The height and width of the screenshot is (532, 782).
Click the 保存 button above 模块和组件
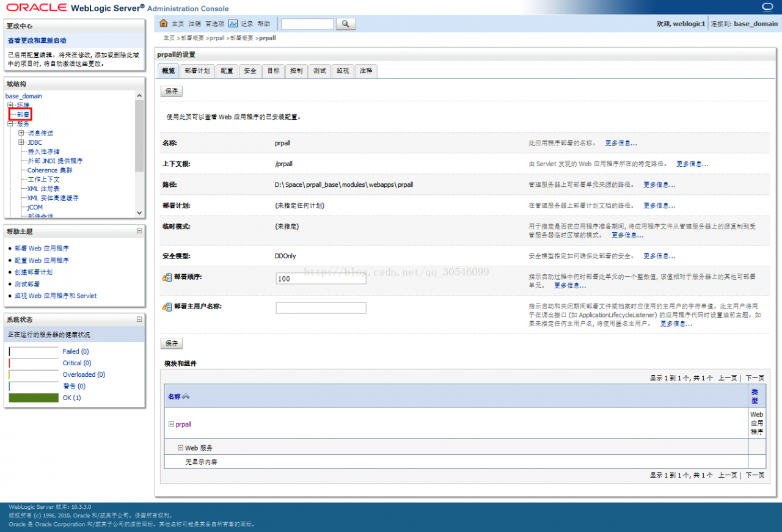172,344
